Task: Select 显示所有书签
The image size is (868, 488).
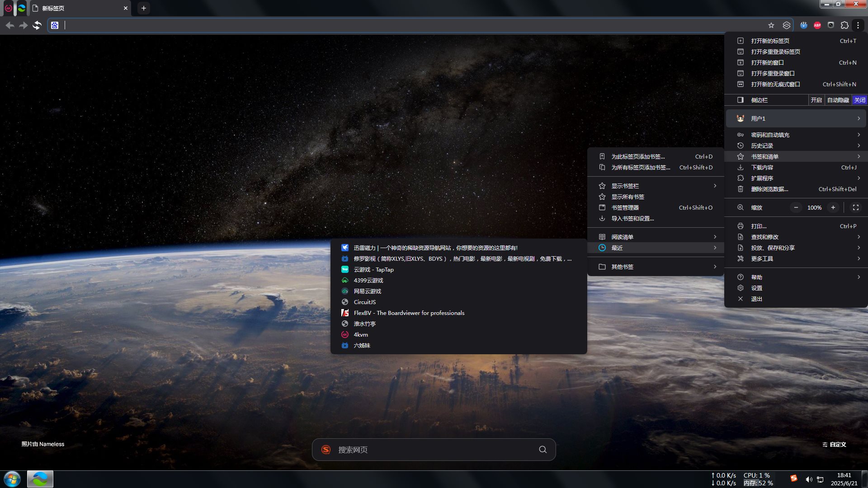Action: (656, 197)
